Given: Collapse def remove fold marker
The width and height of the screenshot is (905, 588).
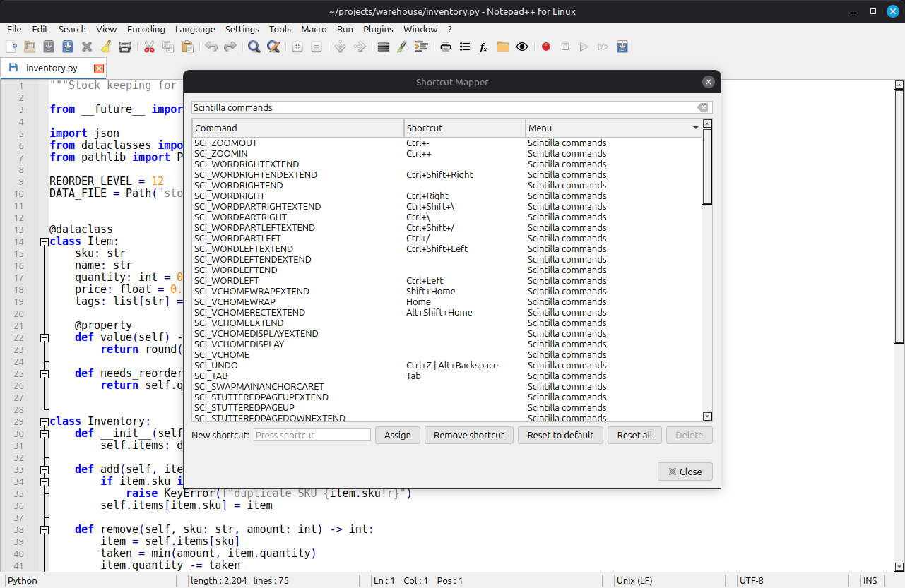Looking at the screenshot, I should point(44,529).
